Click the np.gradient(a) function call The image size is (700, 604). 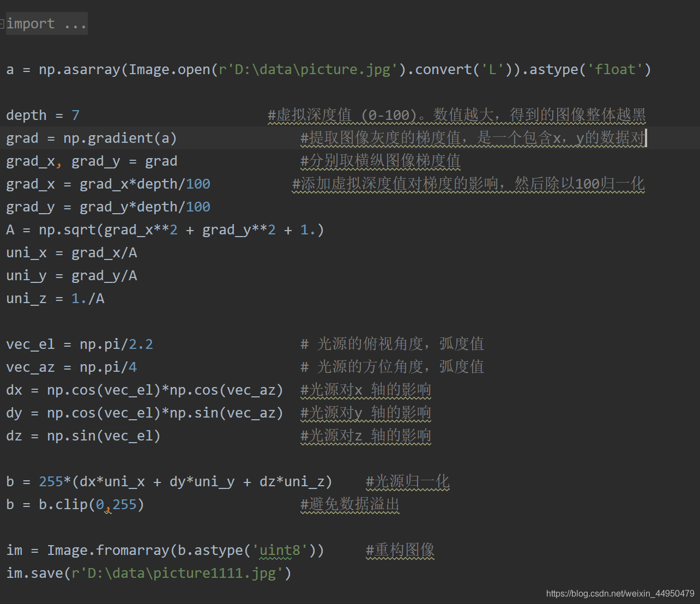pos(119,138)
